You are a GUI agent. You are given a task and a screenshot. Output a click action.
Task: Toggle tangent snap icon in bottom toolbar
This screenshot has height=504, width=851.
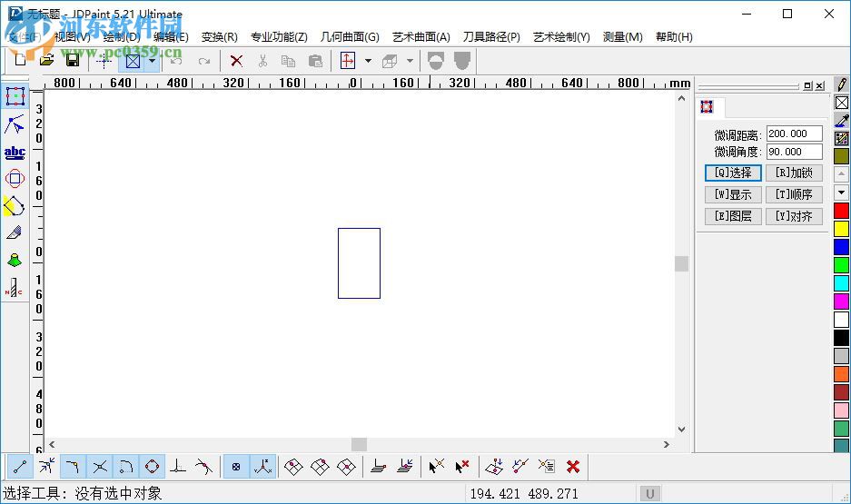pyautogui.click(x=204, y=467)
